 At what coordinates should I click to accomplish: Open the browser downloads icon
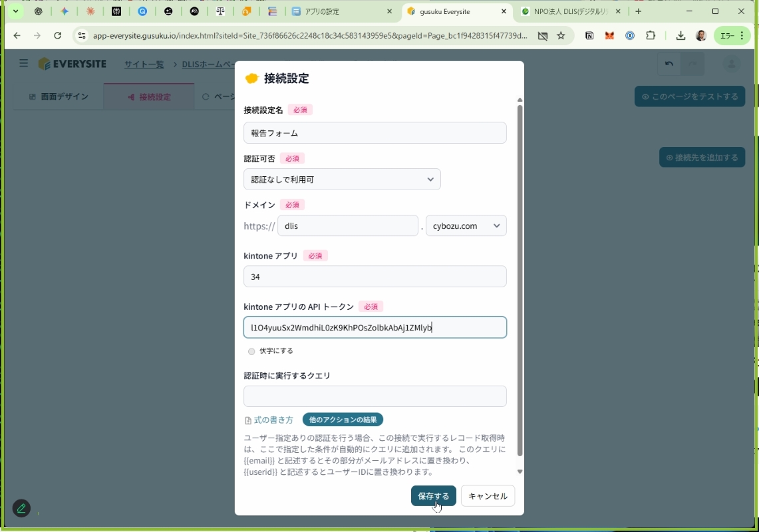tap(681, 35)
